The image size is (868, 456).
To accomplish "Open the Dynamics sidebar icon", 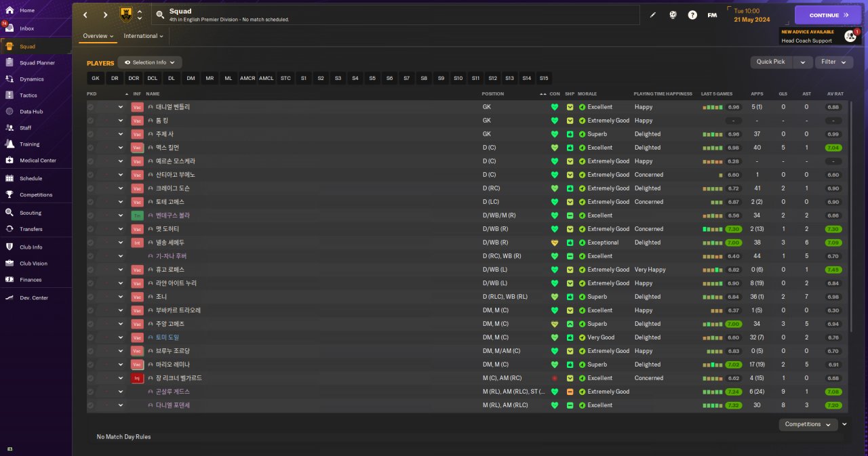I will (x=9, y=79).
